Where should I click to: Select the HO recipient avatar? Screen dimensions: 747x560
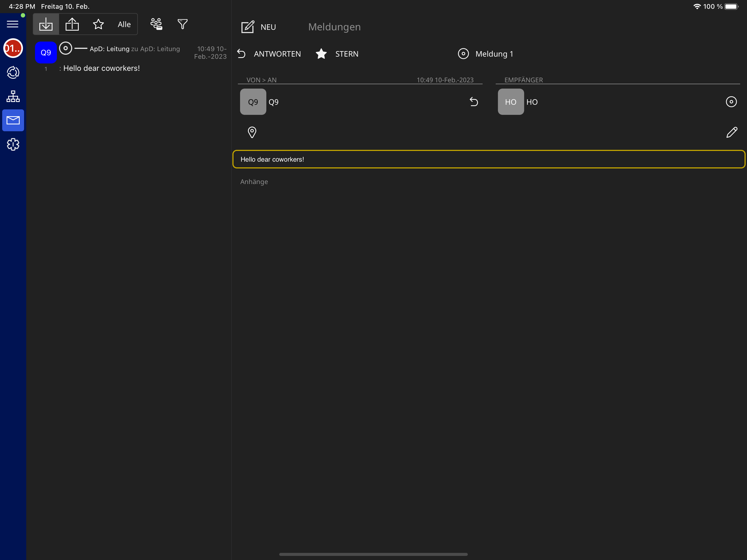510,102
